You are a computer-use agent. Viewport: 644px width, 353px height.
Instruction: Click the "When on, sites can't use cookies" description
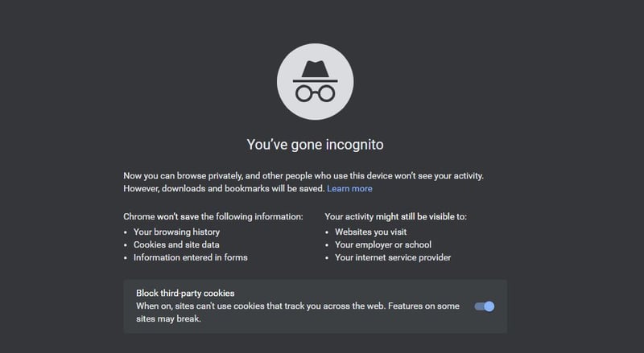click(x=298, y=306)
